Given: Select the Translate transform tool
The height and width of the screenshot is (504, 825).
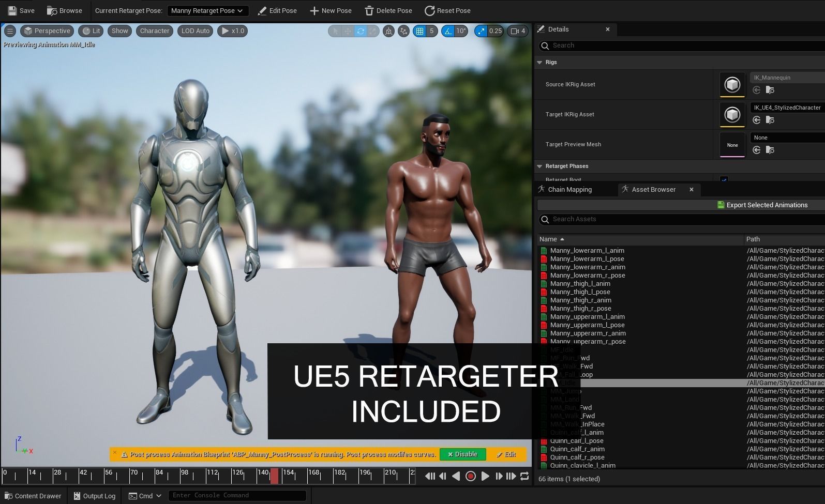Looking at the screenshot, I should (348, 31).
